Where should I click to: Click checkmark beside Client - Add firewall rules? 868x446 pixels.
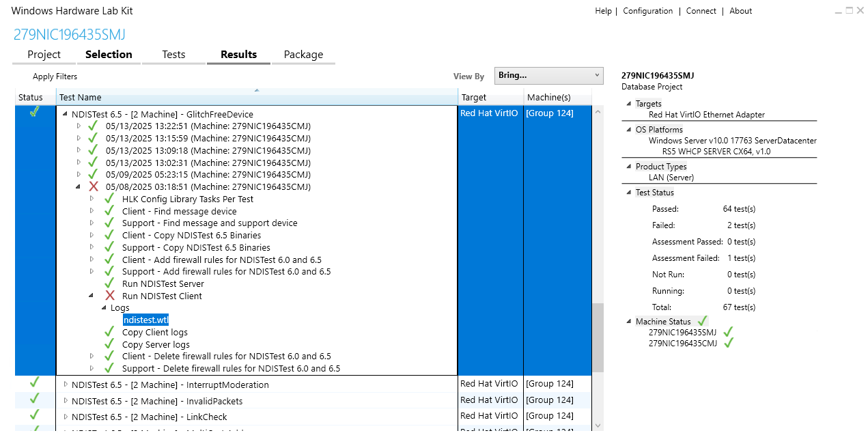point(109,260)
